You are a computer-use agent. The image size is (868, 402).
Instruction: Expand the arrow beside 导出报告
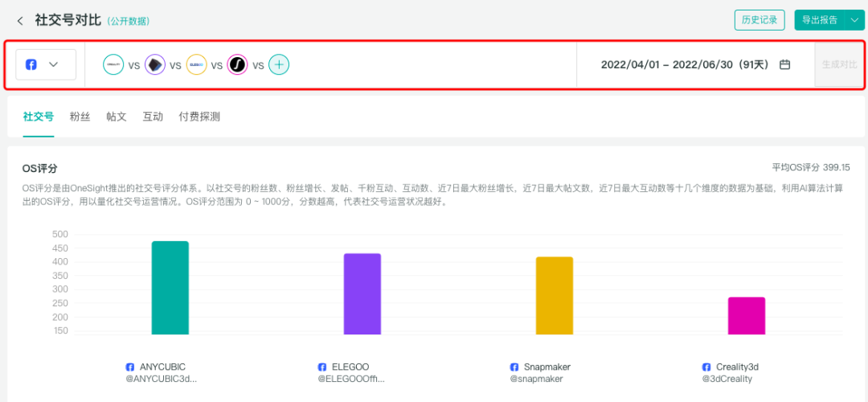855,20
